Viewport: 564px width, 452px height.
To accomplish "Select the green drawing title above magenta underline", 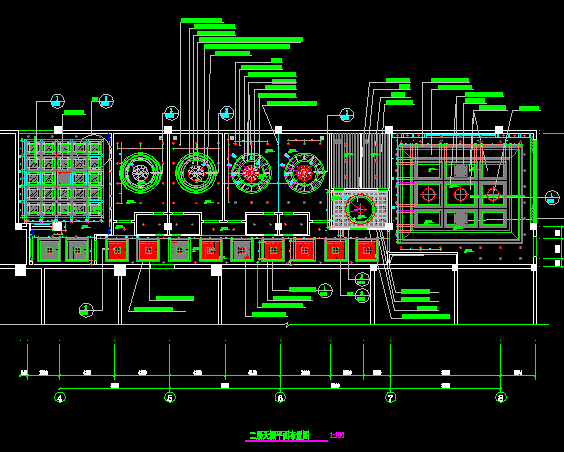I will point(279,435).
